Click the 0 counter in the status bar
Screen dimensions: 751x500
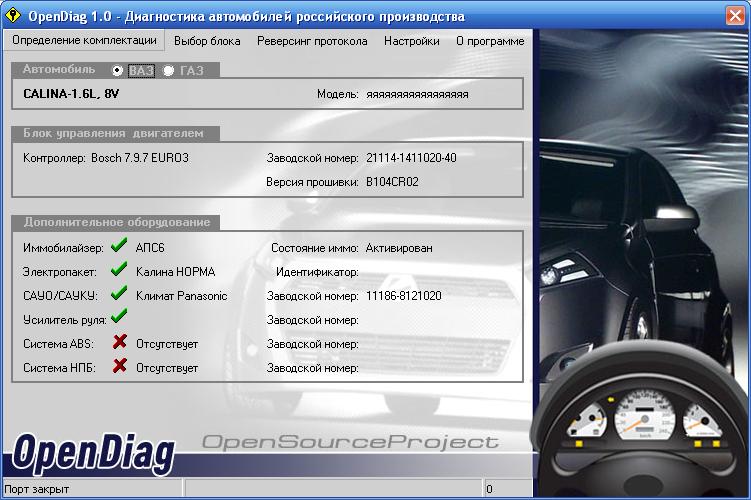[489, 489]
